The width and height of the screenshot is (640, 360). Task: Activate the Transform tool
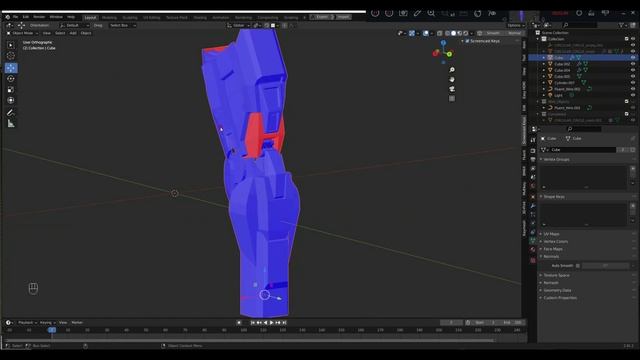pos(11,100)
